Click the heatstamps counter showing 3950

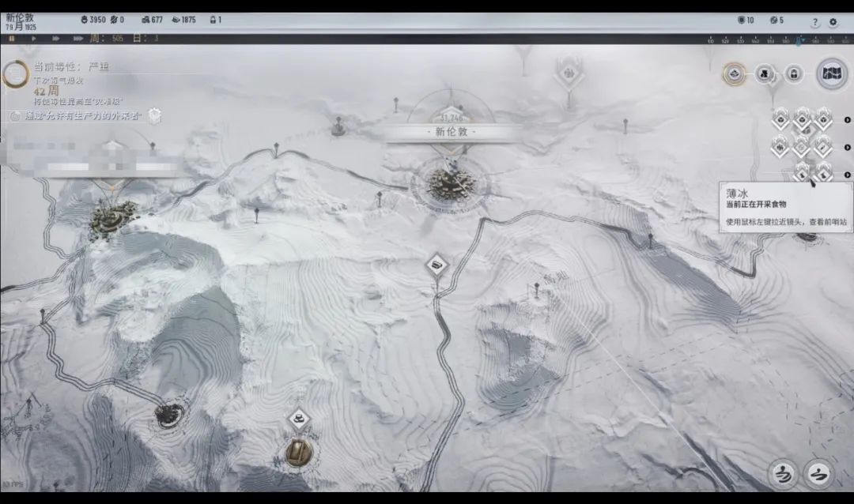coord(93,20)
